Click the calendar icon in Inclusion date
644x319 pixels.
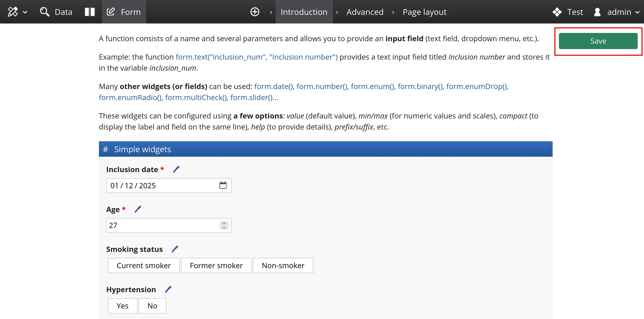[223, 185]
